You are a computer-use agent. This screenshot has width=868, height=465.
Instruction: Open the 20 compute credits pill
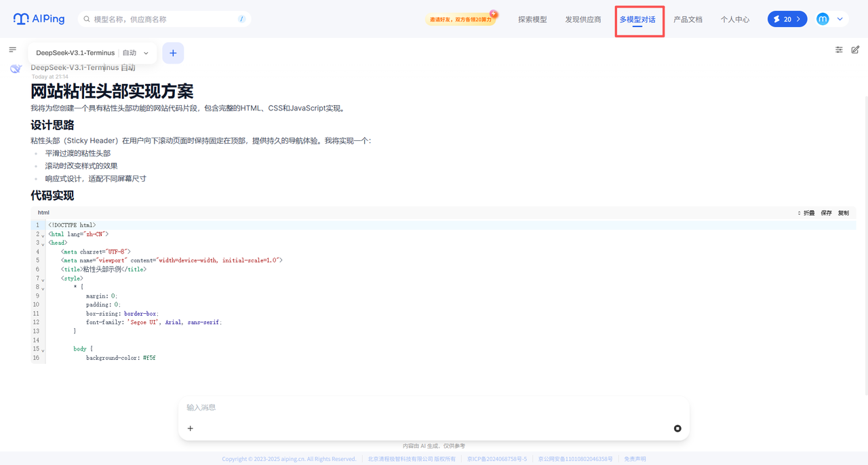click(x=787, y=19)
